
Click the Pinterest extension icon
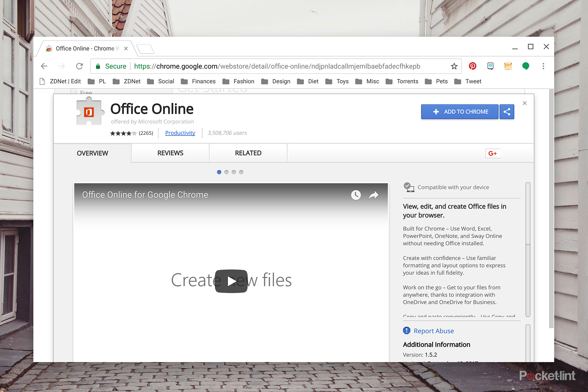pos(473,66)
